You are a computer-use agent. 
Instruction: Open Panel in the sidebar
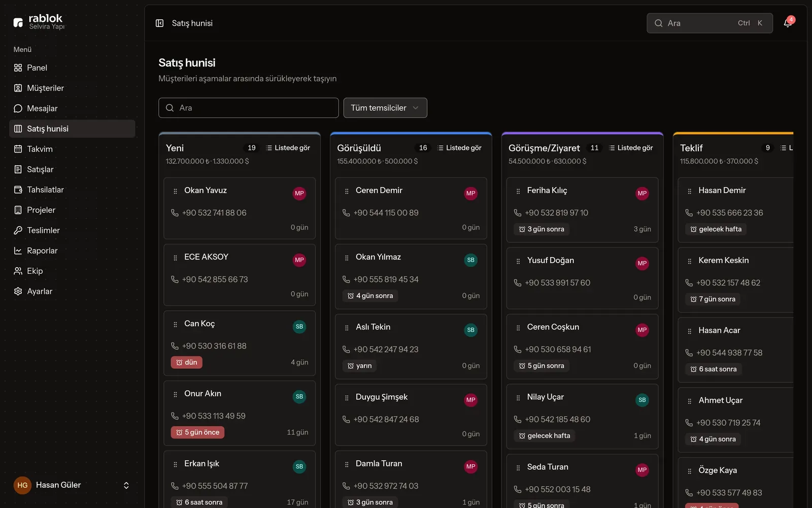point(72,68)
